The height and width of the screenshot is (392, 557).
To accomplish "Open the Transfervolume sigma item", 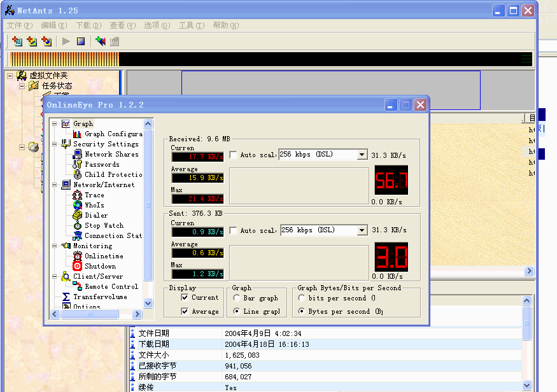I will [x=100, y=297].
